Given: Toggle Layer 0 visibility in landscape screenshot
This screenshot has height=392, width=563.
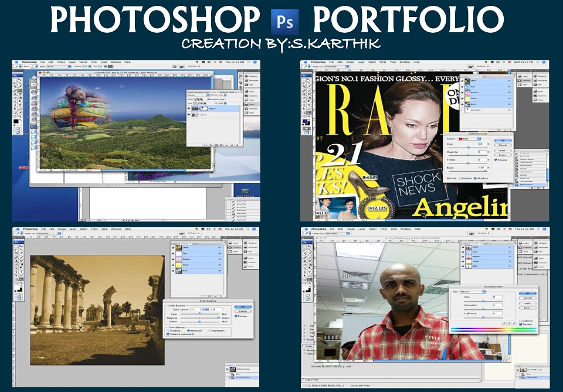Looking at the screenshot, I should click(189, 108).
